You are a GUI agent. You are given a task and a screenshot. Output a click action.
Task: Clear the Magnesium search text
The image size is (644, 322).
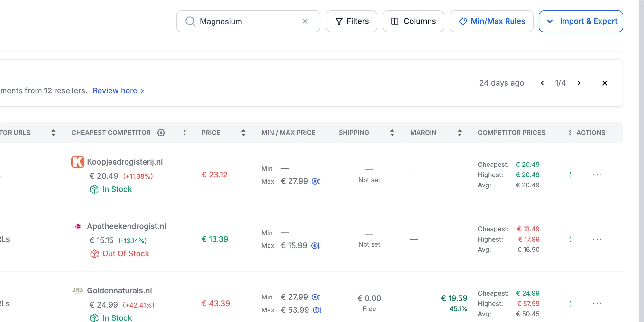click(305, 21)
